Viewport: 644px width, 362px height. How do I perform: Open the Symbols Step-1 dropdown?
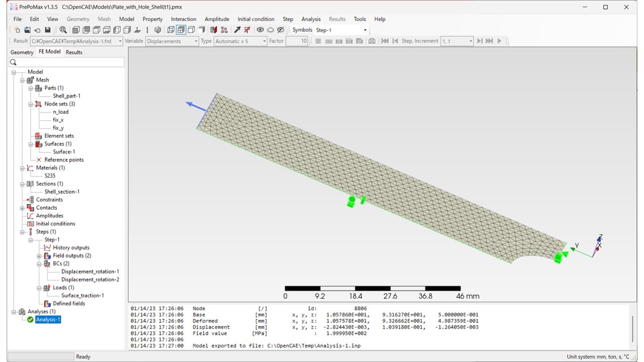pyautogui.click(x=342, y=30)
